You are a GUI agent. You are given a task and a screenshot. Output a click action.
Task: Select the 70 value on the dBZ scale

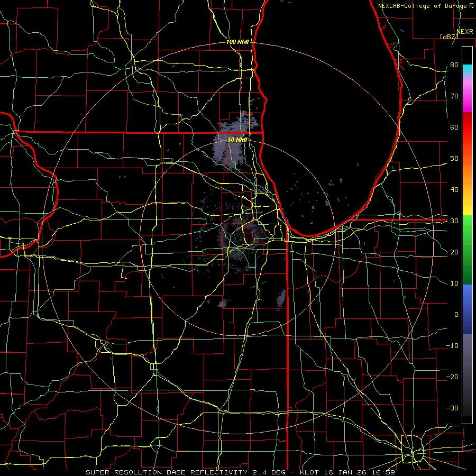click(x=454, y=96)
